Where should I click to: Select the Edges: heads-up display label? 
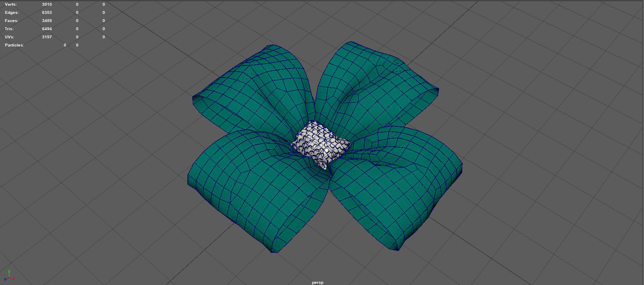[x=12, y=13]
